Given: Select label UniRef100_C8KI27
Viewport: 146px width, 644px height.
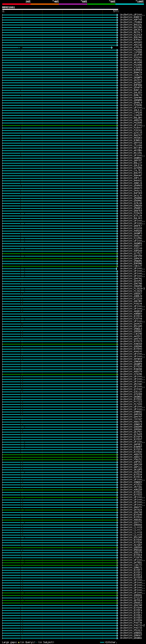Looking at the screenshot, I should (131, 266).
